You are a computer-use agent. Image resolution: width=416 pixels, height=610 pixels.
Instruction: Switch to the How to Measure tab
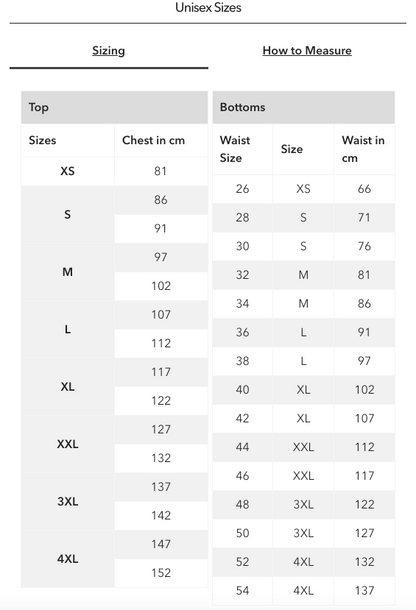click(x=307, y=51)
